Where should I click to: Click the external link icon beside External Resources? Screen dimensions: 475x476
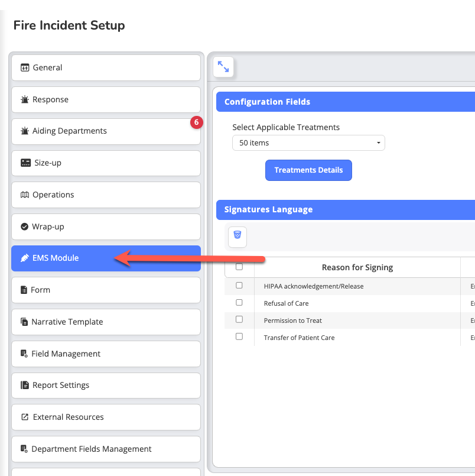pyautogui.click(x=25, y=417)
